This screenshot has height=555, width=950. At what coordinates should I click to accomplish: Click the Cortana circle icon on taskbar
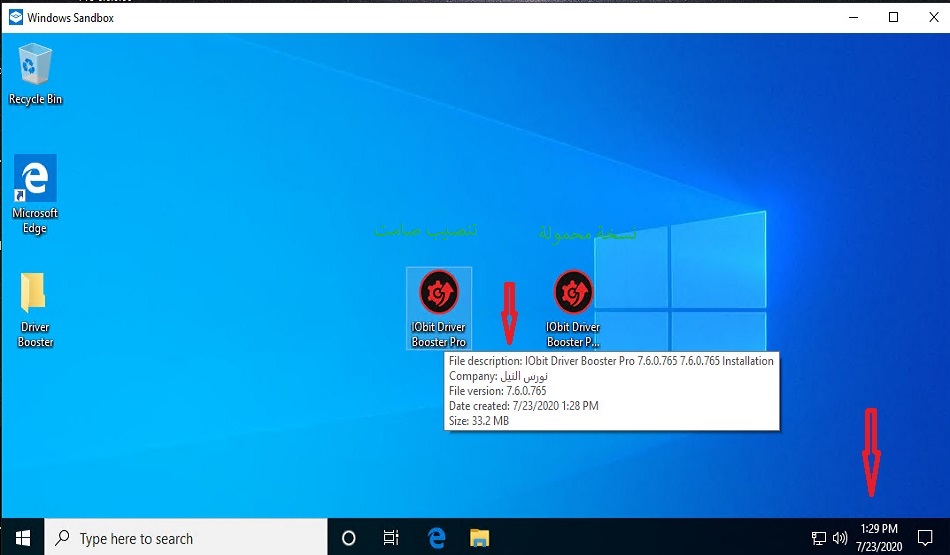tap(349, 538)
